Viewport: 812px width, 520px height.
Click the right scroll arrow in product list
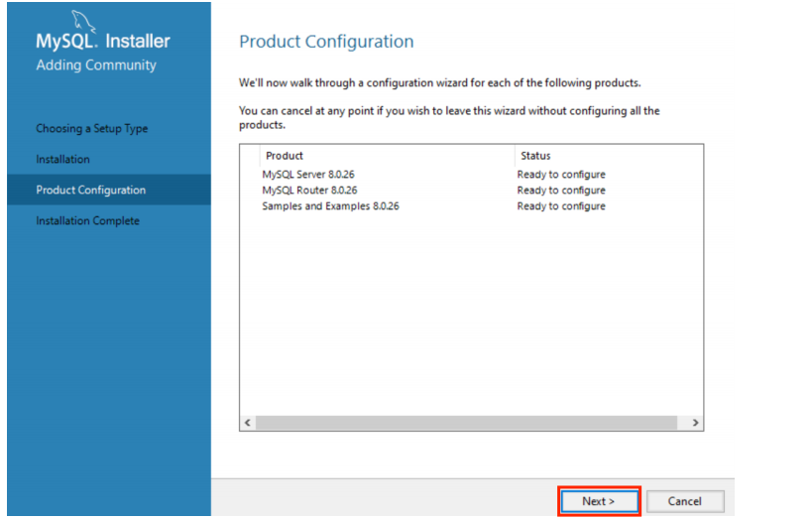pos(695,423)
